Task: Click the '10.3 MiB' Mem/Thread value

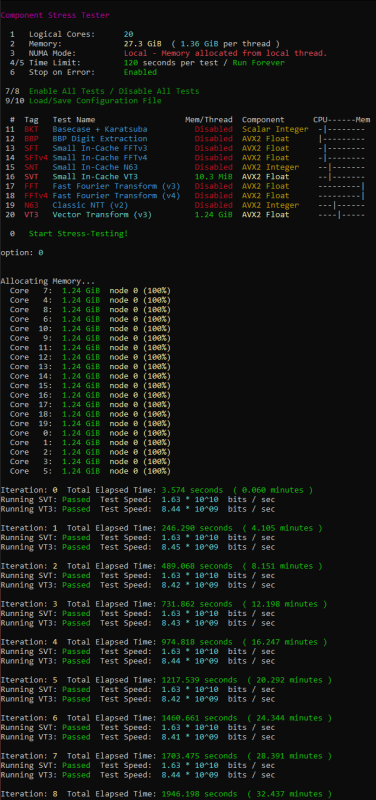Action: pyautogui.click(x=213, y=177)
